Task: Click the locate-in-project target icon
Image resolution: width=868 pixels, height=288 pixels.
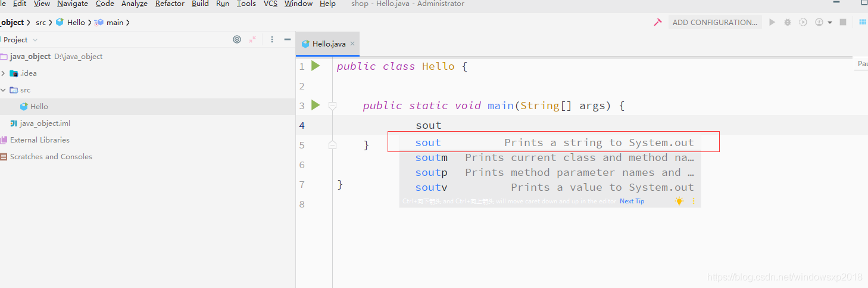Action: click(x=237, y=39)
